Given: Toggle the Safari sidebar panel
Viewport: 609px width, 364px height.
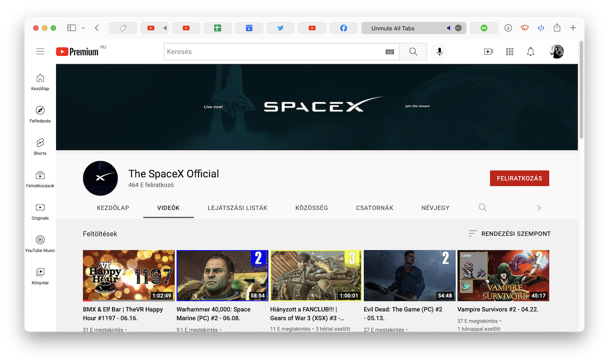Looking at the screenshot, I should (72, 28).
